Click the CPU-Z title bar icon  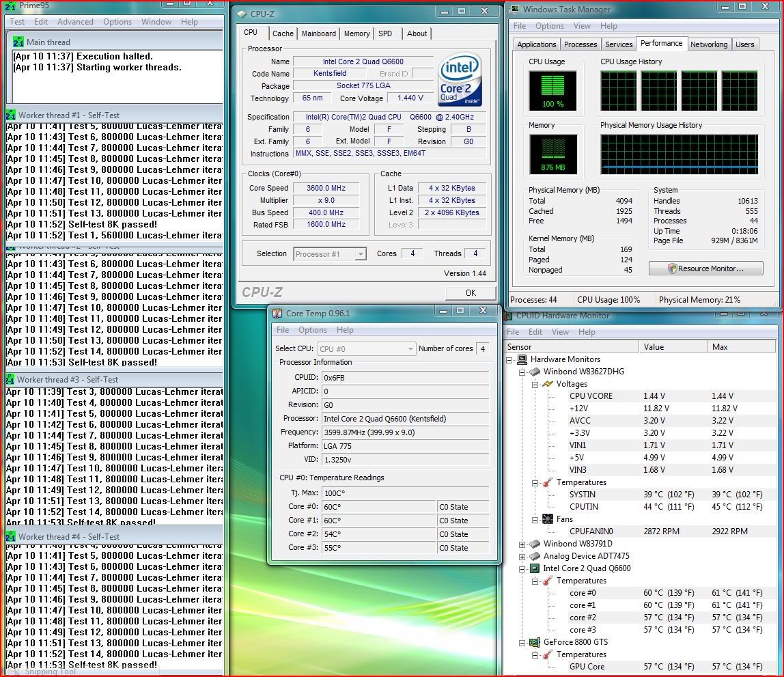pyautogui.click(x=242, y=14)
